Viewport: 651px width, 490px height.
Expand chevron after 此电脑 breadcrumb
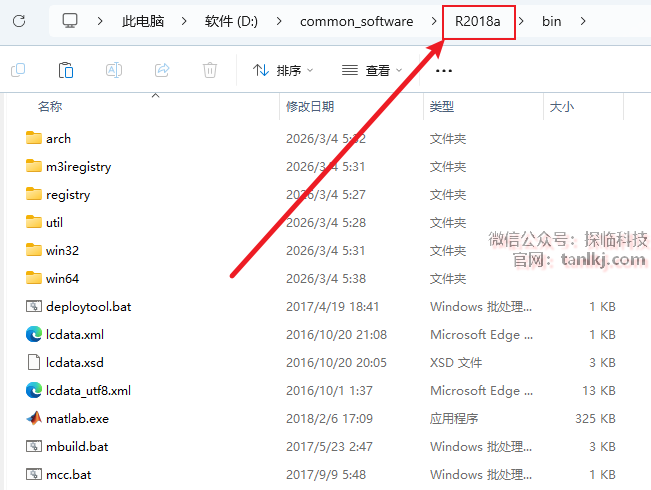click(x=184, y=21)
